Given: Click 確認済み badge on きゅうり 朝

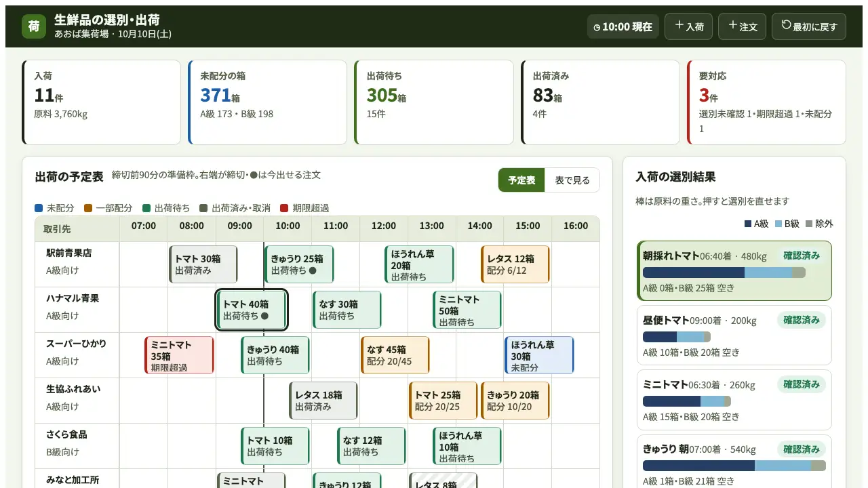Looking at the screenshot, I should click(x=802, y=449).
